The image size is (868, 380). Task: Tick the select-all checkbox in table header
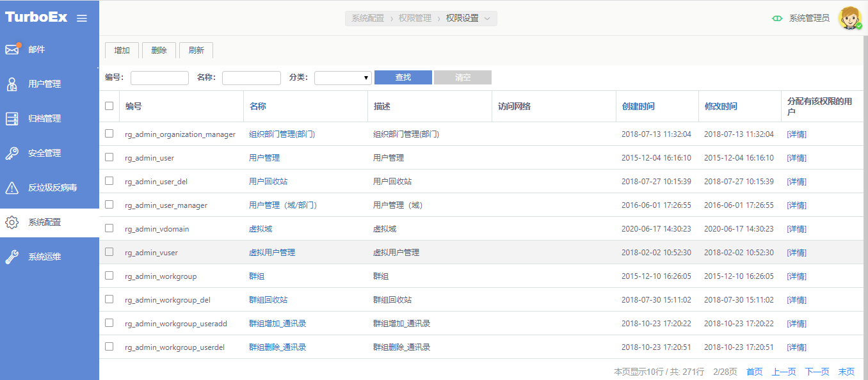click(109, 106)
